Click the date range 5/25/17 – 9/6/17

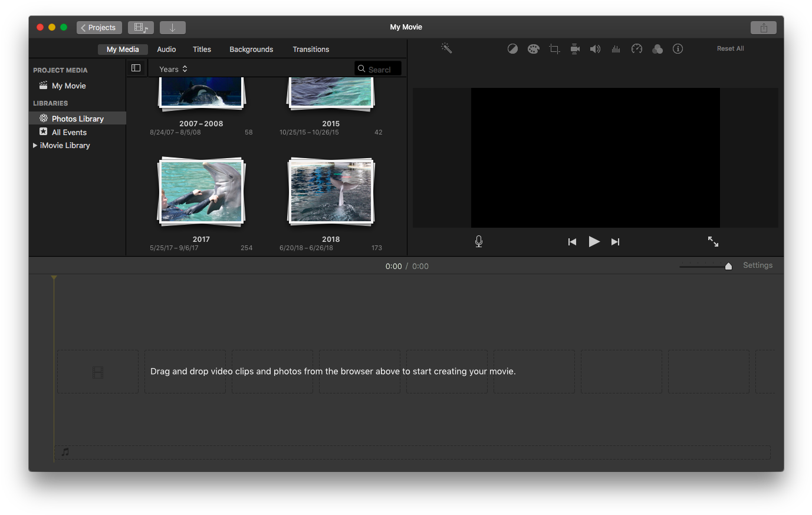coord(174,248)
